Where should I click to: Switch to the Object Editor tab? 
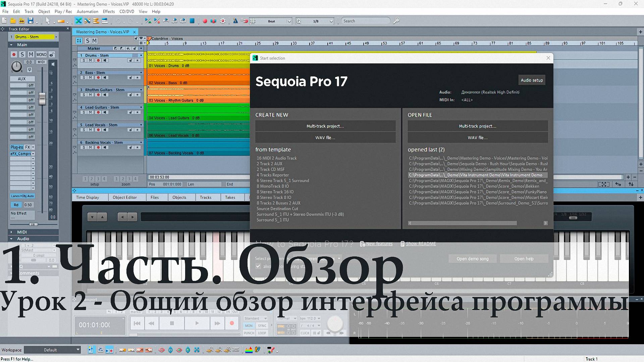click(124, 197)
